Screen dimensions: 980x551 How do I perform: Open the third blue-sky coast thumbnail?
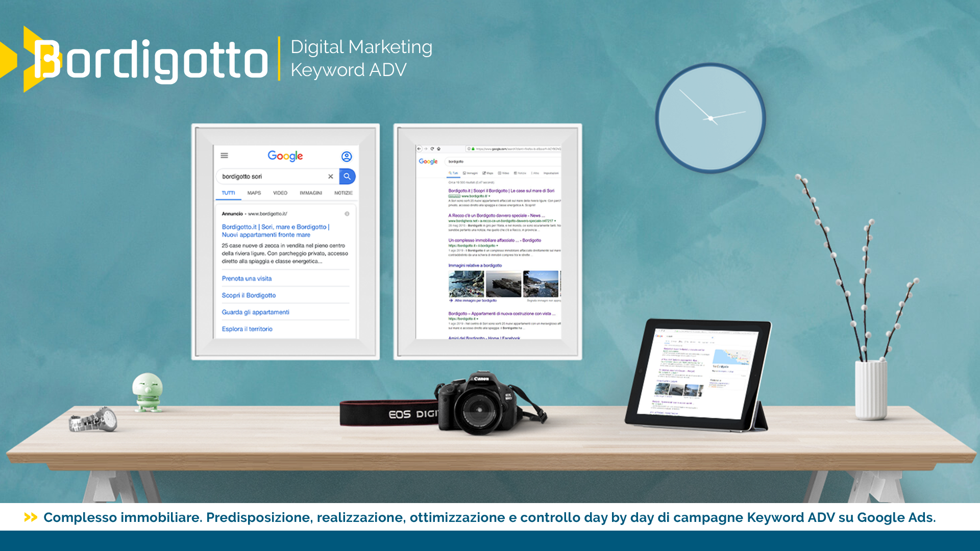[x=541, y=284]
